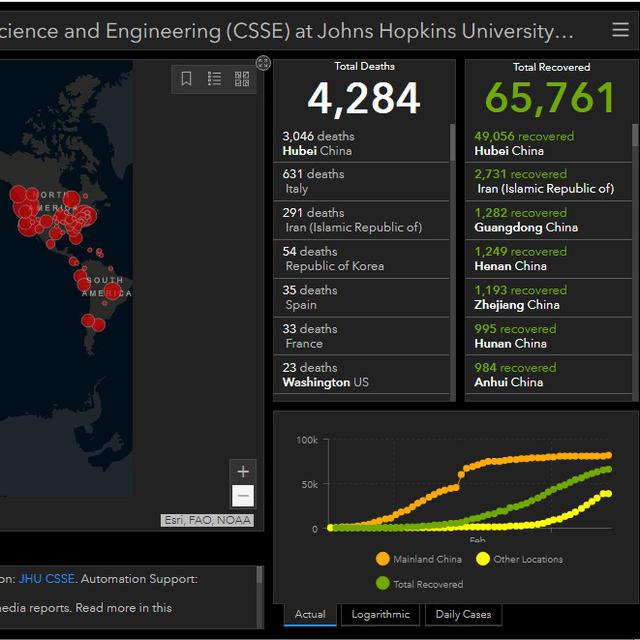The height and width of the screenshot is (640, 640).
Task: Show the map legend list
Action: (214, 79)
